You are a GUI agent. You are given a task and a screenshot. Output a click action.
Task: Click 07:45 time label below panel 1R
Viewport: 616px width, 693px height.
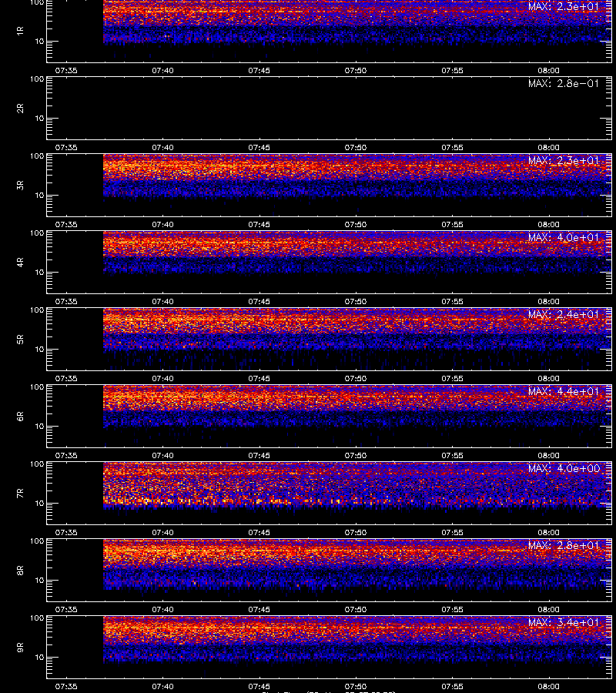[259, 71]
